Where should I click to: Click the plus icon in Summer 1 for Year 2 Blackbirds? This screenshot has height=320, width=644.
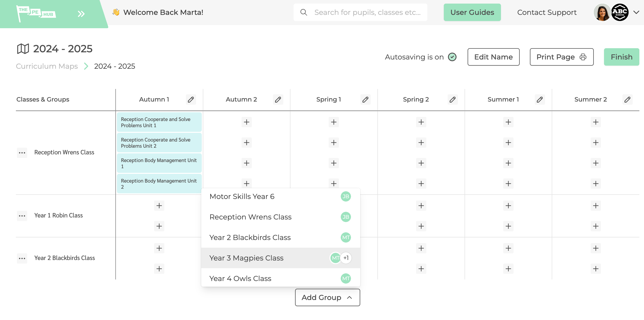pos(508,248)
